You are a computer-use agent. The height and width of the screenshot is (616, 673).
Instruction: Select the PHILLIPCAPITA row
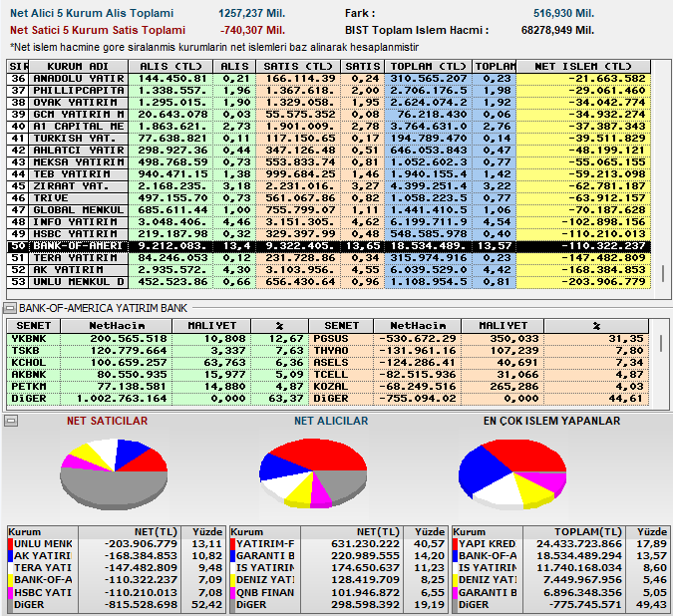(329, 91)
